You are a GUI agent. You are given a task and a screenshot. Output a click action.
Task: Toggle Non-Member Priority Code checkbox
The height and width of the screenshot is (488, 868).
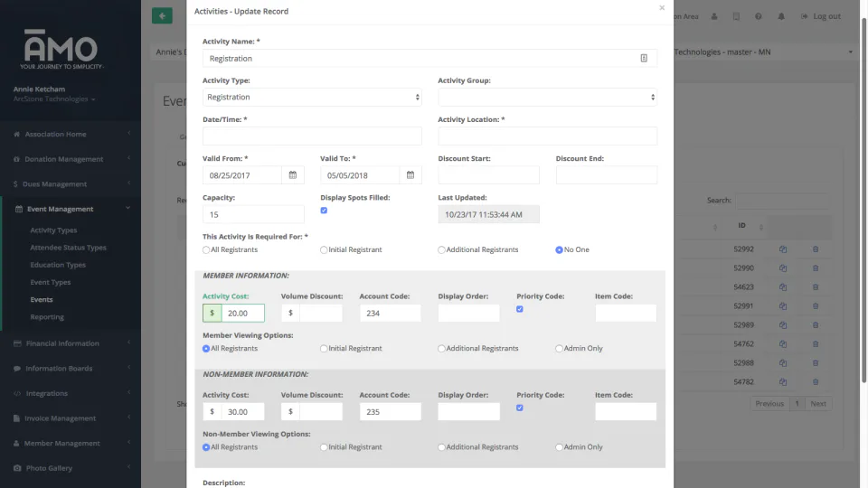[x=520, y=408]
